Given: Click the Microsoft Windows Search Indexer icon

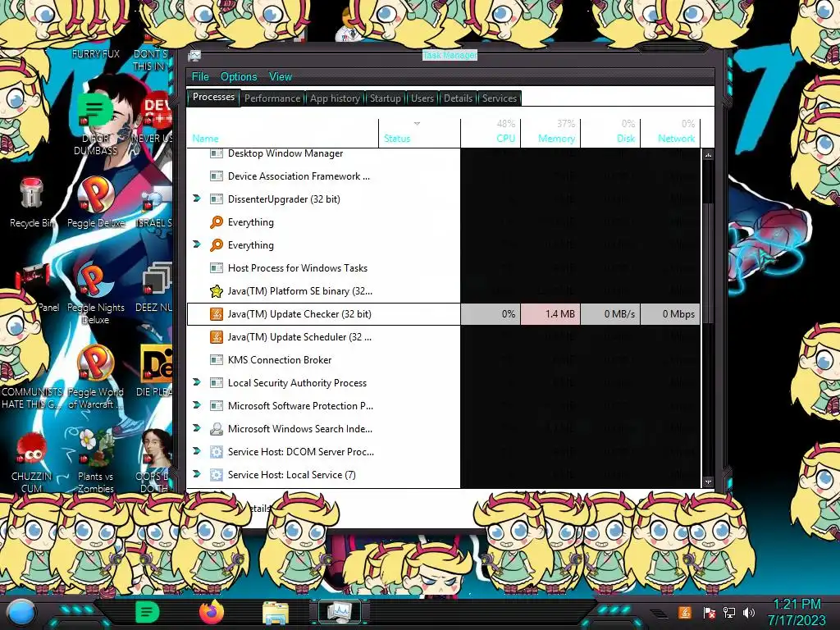Looking at the screenshot, I should [216, 429].
